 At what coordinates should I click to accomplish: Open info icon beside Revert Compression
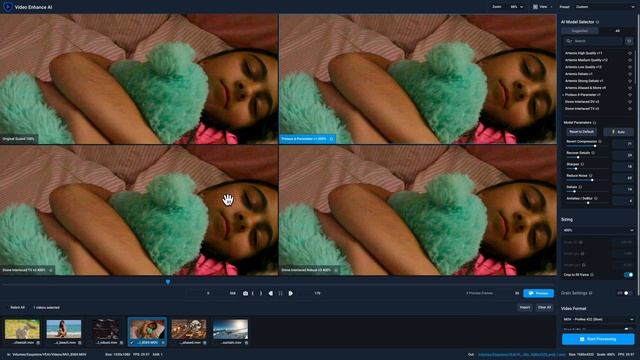click(600, 142)
